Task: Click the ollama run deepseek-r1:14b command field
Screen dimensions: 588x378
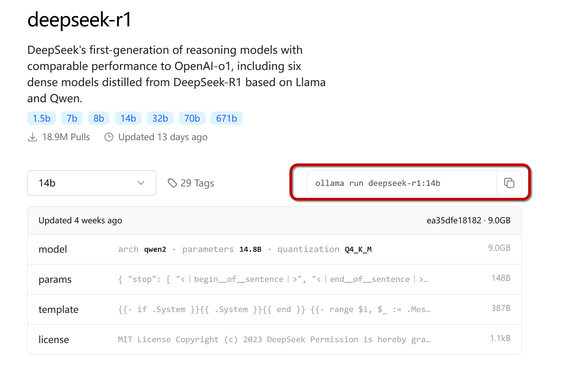Action: pos(402,183)
